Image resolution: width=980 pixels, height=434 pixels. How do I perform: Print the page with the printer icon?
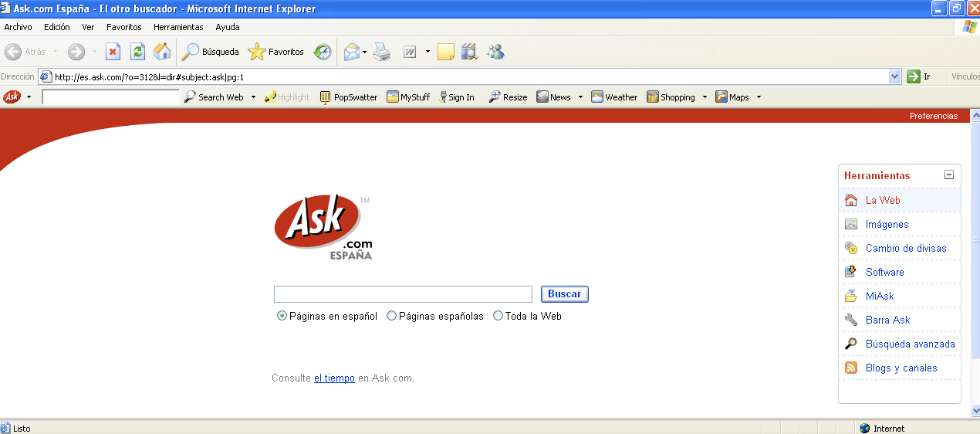(x=382, y=52)
